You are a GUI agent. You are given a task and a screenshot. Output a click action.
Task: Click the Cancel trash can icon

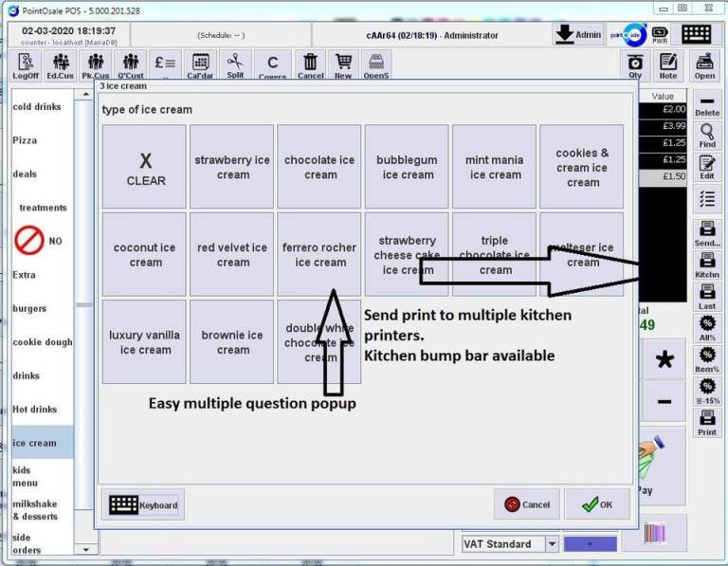click(x=310, y=65)
